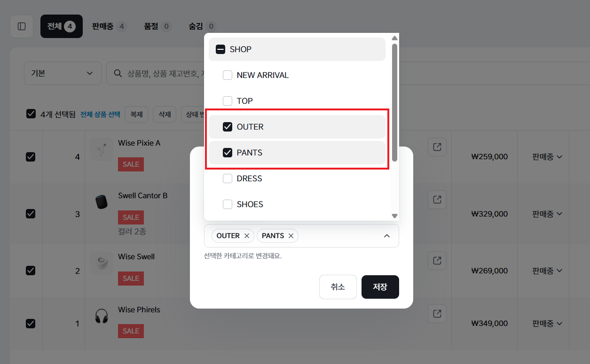This screenshot has height=364, width=590.
Task: Click the partly hidden 상태 변경 button
Action: tap(192, 114)
